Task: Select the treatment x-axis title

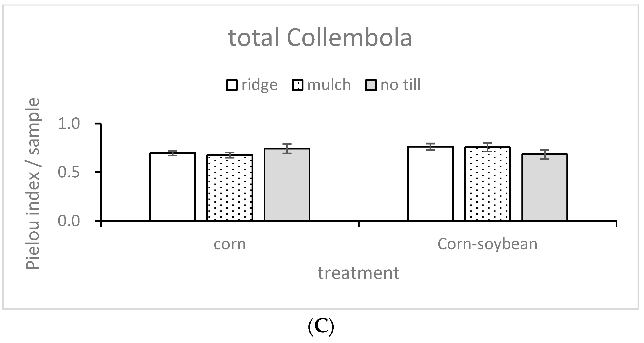Action: coord(358,273)
